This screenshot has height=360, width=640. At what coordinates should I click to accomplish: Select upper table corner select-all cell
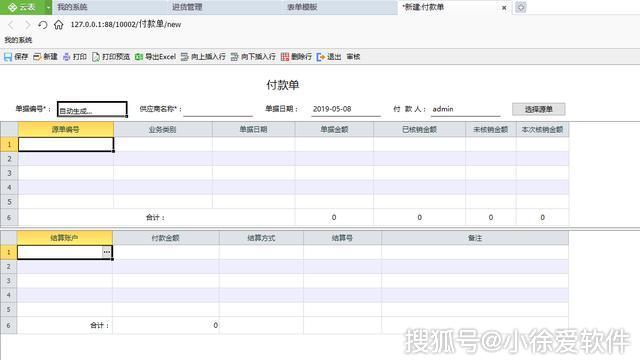point(9,129)
